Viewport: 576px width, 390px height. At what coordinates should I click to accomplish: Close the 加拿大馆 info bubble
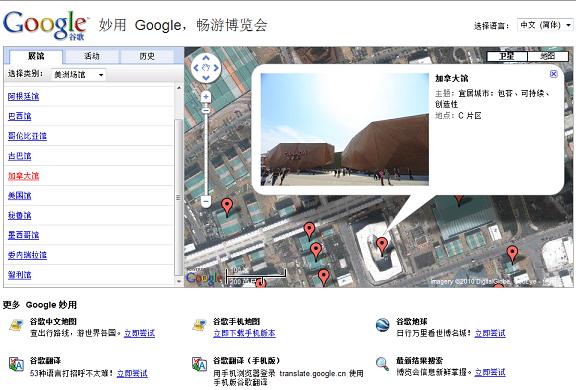click(x=554, y=74)
